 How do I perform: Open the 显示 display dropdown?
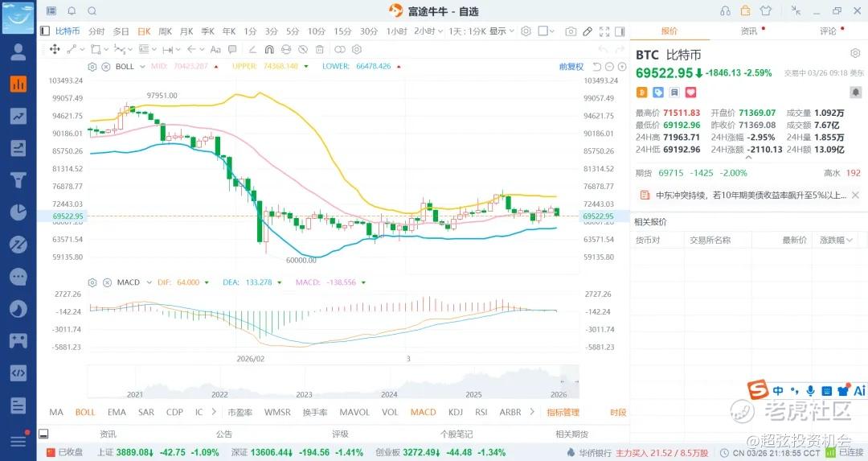click(x=502, y=31)
